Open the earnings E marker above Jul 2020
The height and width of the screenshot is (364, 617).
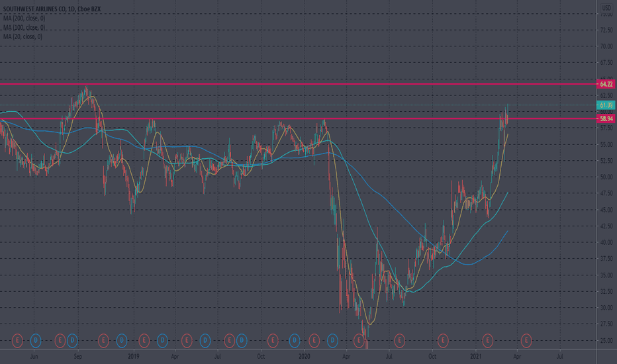399,340
